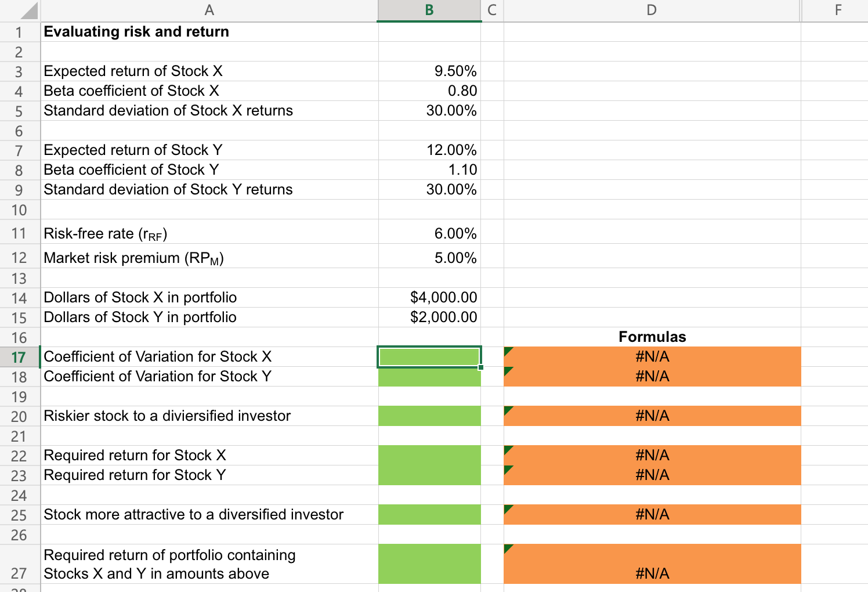
Task: Select green answer cell for more attractive stock
Action: [x=429, y=515]
